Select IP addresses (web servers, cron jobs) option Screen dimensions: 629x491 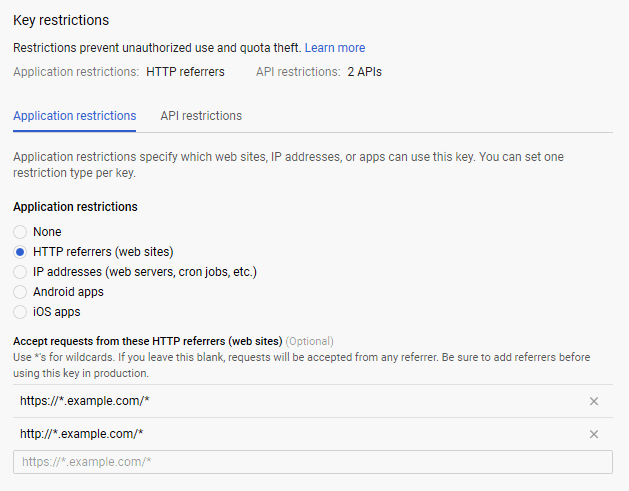[20, 272]
